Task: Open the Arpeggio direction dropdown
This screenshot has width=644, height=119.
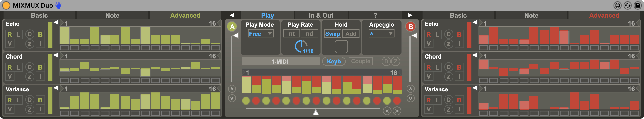Action: (x=382, y=33)
